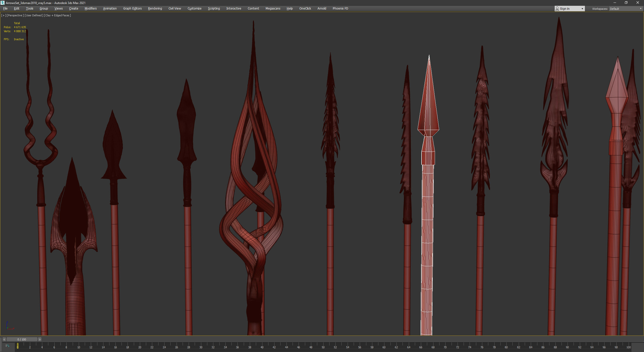Click the 3ds Max application icon
This screenshot has height=352, width=644.
(3, 3)
